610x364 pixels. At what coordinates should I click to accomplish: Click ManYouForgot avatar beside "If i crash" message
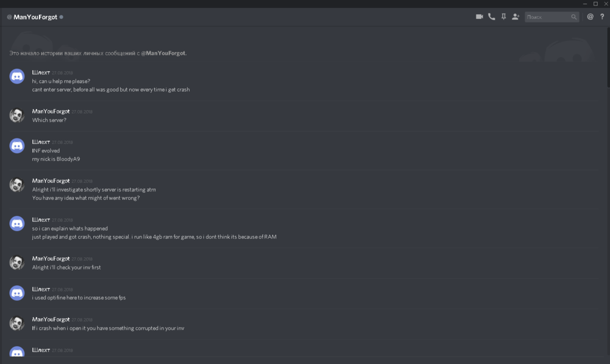pyautogui.click(x=17, y=323)
